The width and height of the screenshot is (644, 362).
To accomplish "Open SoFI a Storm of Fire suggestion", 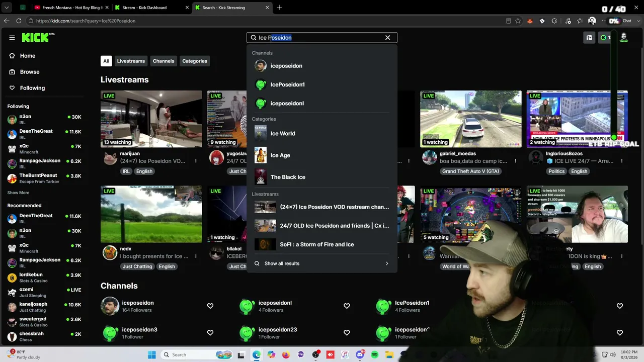I will [x=322, y=244].
